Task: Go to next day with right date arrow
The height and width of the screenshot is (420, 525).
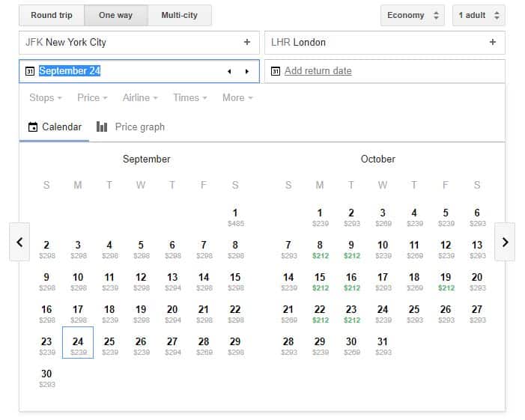Action: [x=247, y=71]
